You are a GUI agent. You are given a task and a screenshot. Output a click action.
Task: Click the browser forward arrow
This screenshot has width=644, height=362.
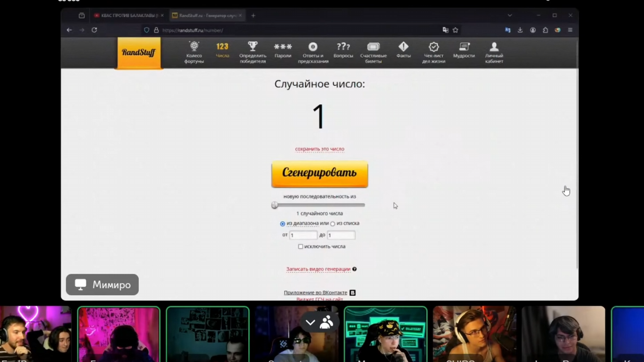tap(82, 30)
